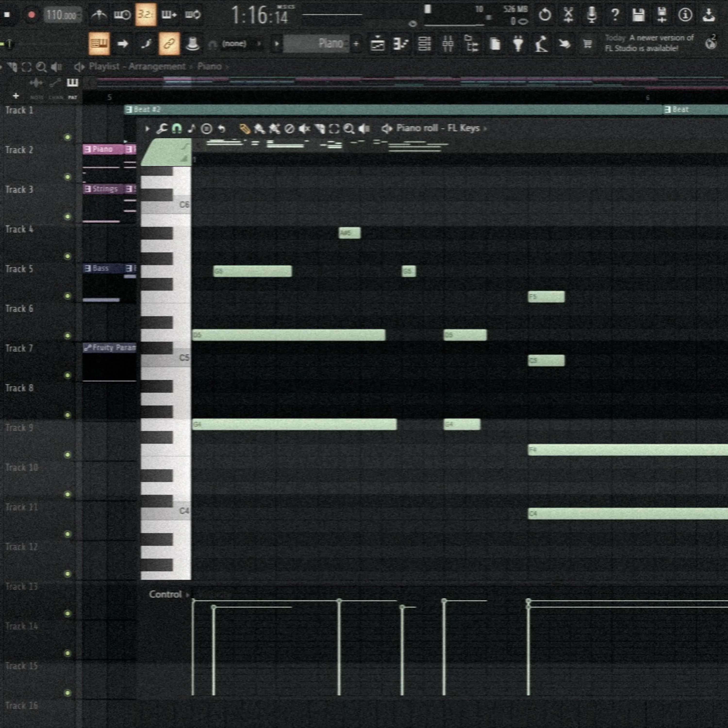Open the piano roll menu arrow

(x=147, y=129)
